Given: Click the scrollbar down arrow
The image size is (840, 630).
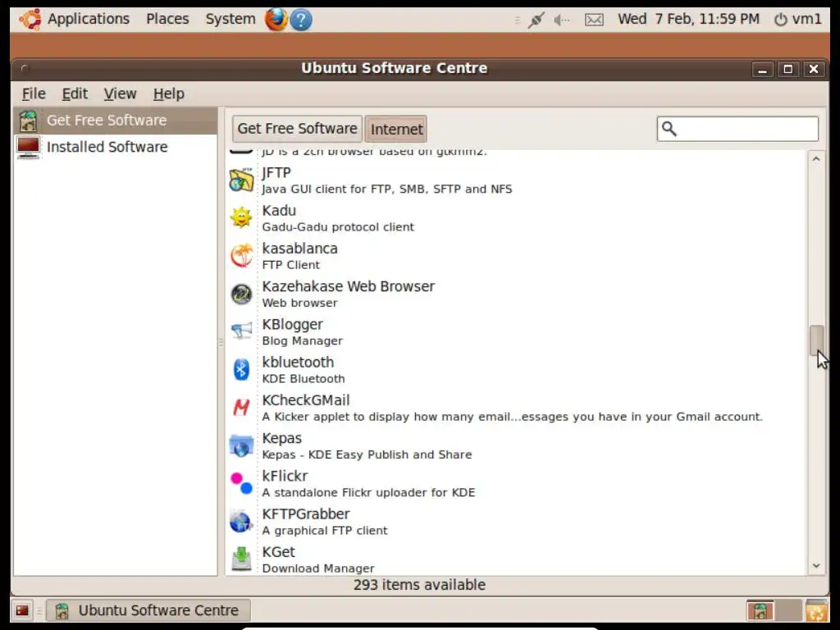Looking at the screenshot, I should point(816,566).
